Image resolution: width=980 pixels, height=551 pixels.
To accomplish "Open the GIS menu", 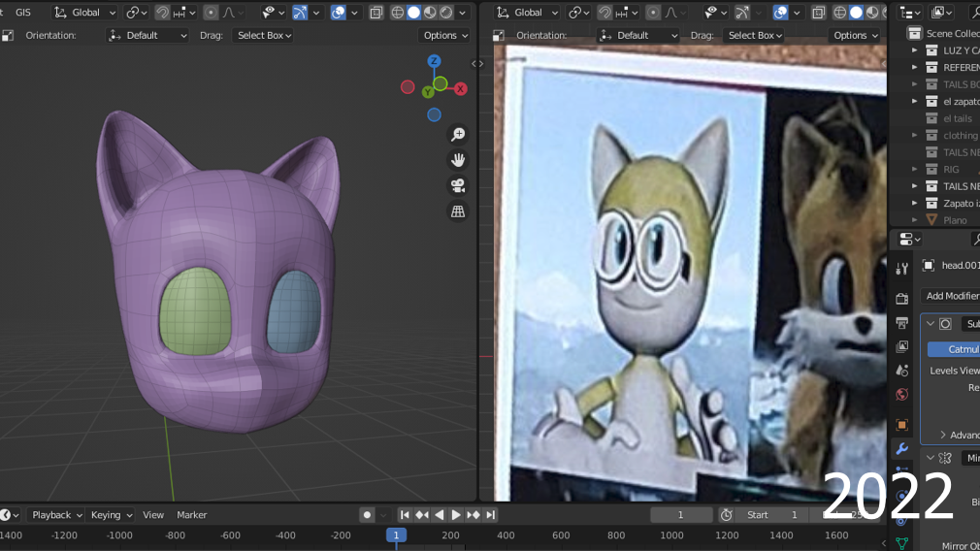I will pos(22,13).
